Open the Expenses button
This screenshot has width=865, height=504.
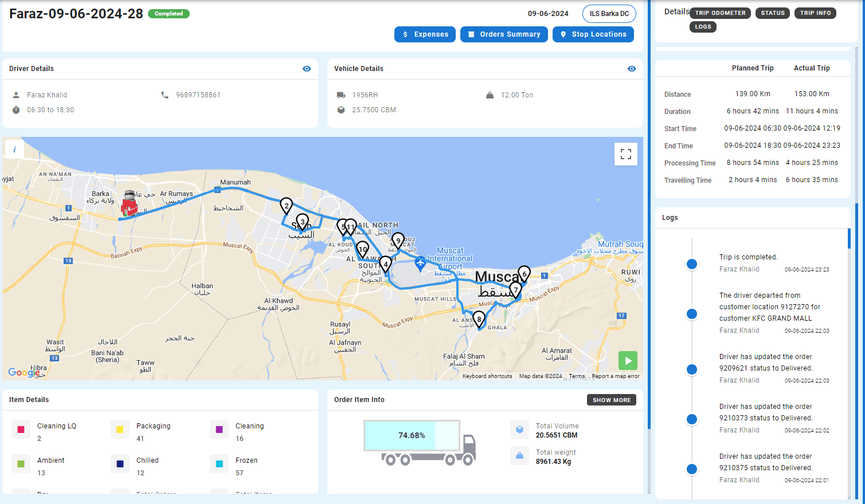pos(425,34)
